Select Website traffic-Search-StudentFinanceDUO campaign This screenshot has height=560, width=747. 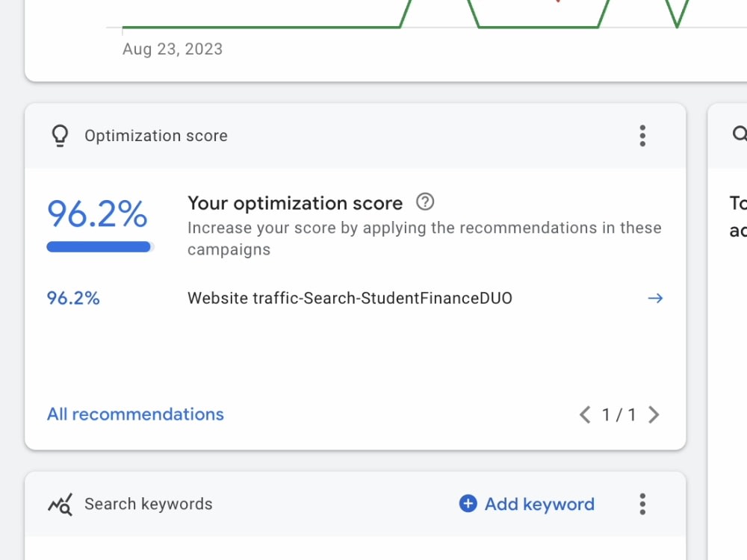350,298
